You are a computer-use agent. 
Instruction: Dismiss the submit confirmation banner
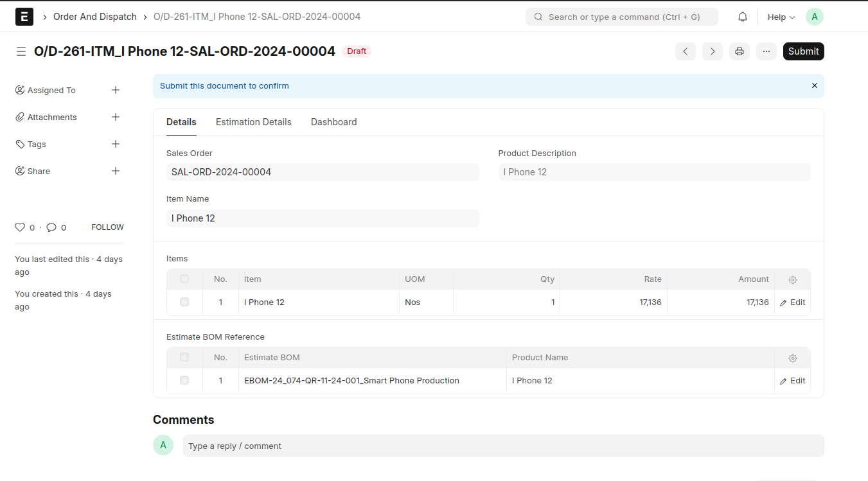click(x=815, y=86)
